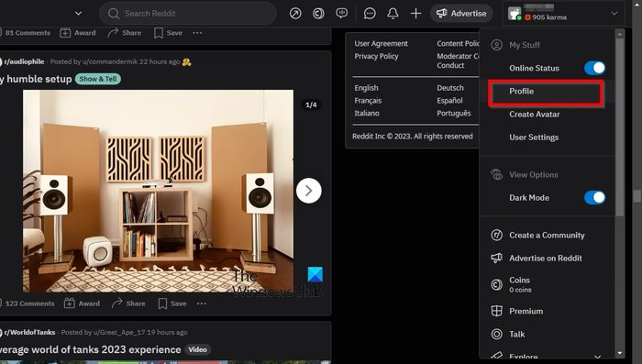Viewport: 642px width, 364px height.
Task: Open the Privacy Policy link
Action: click(376, 56)
